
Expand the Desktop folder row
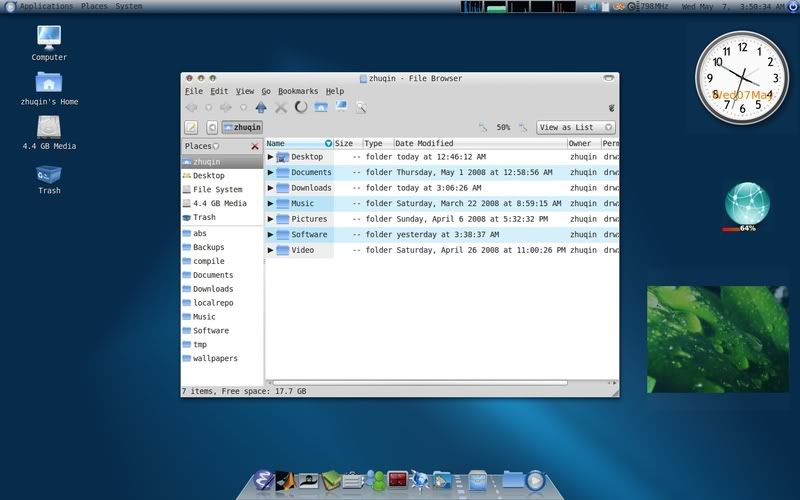[x=270, y=157]
